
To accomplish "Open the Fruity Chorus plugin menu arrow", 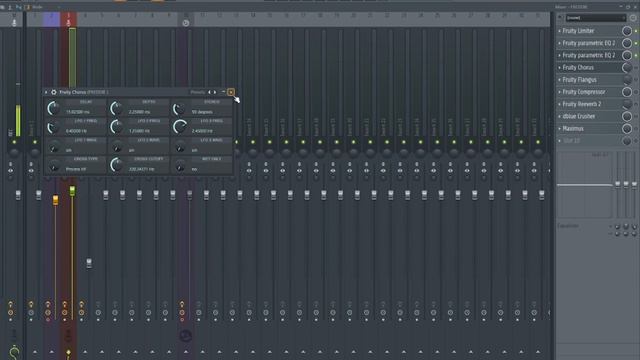I will pos(46,92).
